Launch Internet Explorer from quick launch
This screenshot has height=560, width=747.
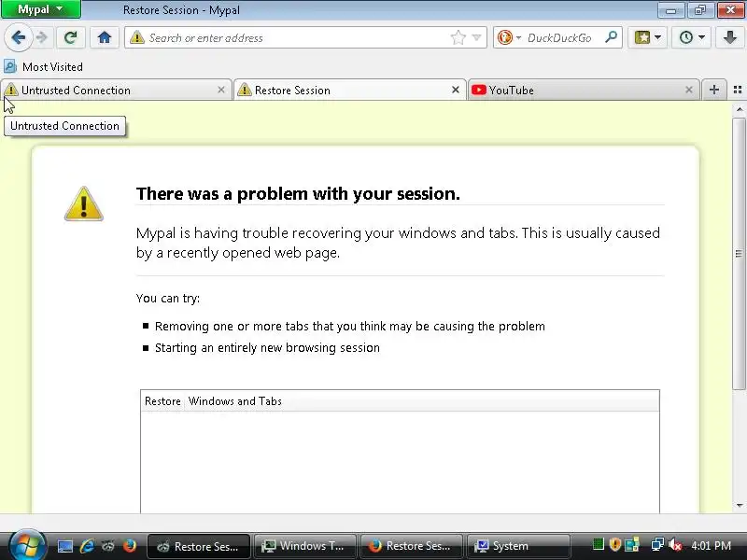click(x=87, y=546)
